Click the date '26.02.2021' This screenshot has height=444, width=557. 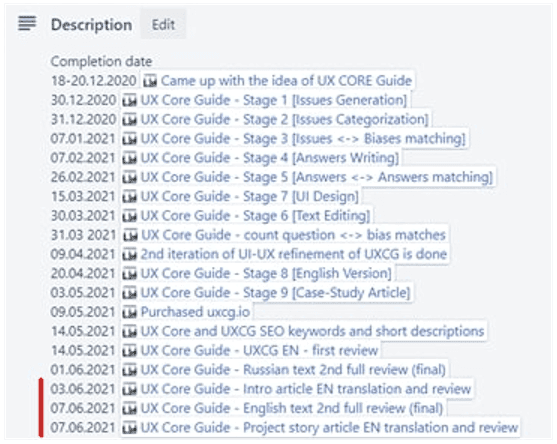(83, 177)
